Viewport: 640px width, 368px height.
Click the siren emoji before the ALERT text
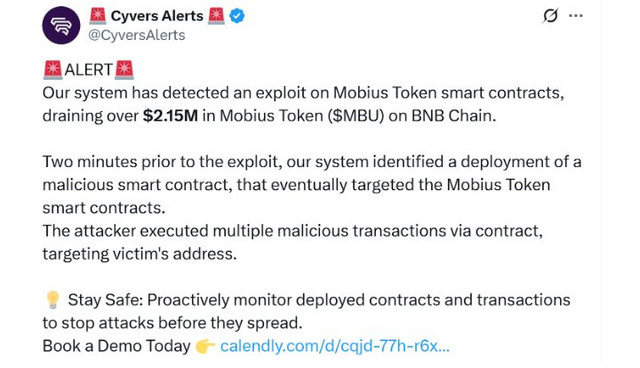tap(53, 69)
